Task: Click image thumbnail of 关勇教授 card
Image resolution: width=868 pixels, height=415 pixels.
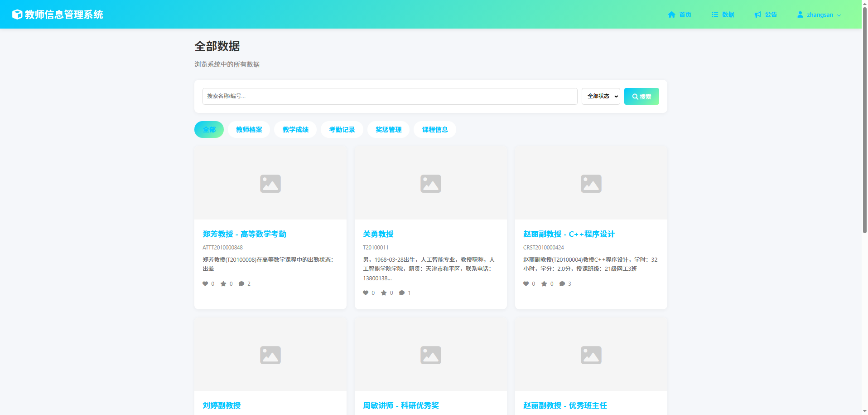Action: (x=431, y=183)
